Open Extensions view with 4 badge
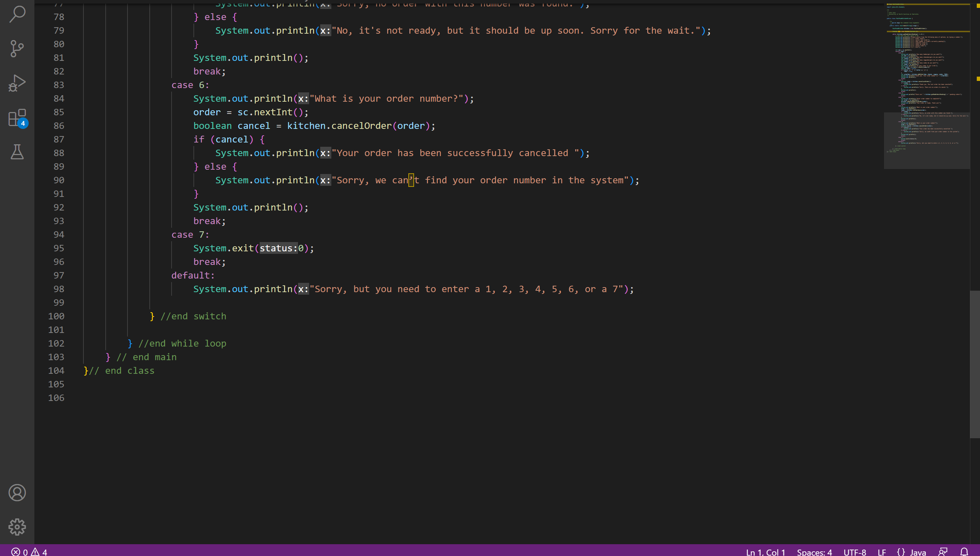This screenshot has width=980, height=556. pos(17,118)
